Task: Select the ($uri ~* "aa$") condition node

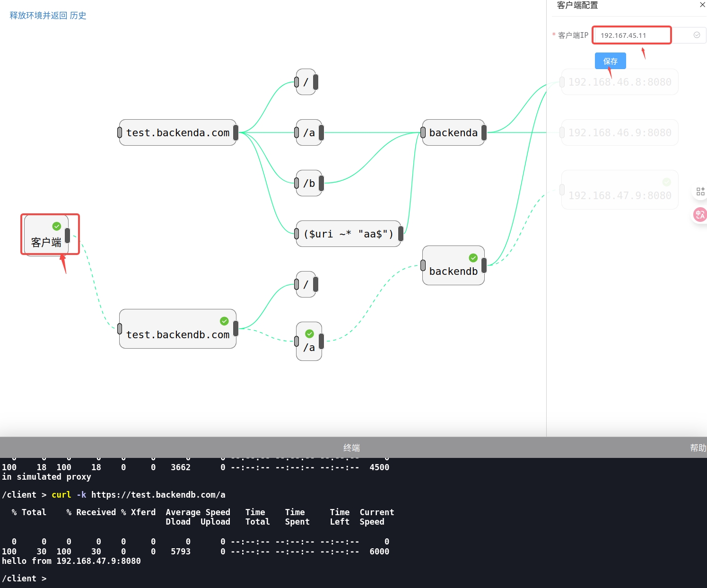Action: coord(348,234)
